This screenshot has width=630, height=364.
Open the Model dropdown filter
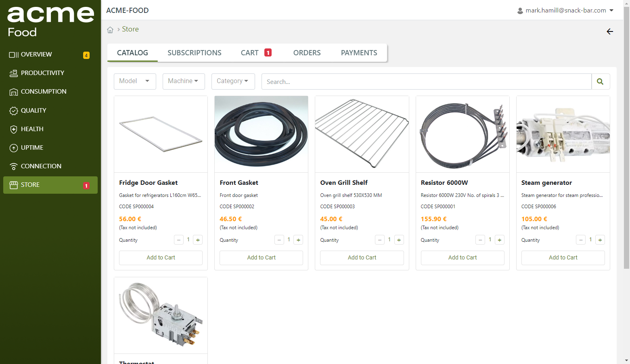(x=135, y=81)
